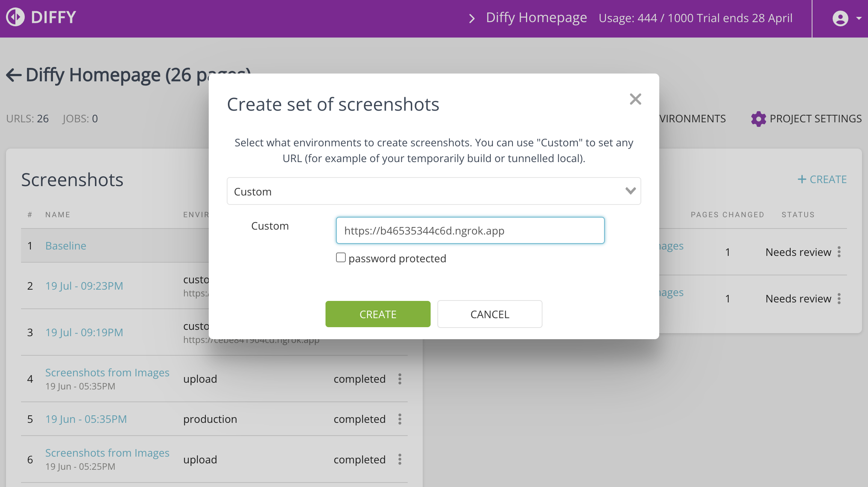Click the green CREATE button in modal
The width and height of the screenshot is (868, 487).
tap(378, 314)
